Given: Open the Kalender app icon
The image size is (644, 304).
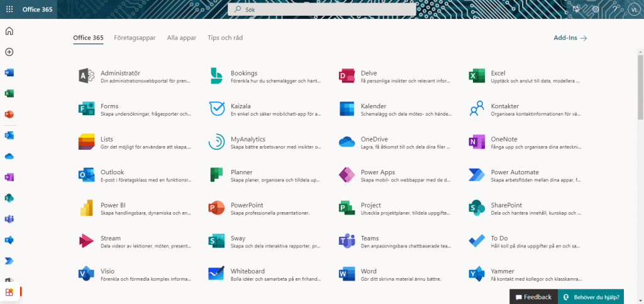Looking at the screenshot, I should pyautogui.click(x=347, y=109).
